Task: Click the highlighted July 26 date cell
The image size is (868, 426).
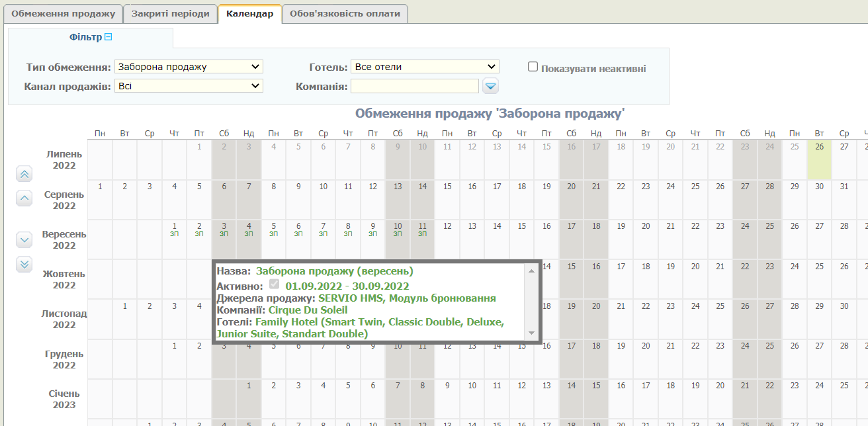Action: pyautogui.click(x=819, y=160)
